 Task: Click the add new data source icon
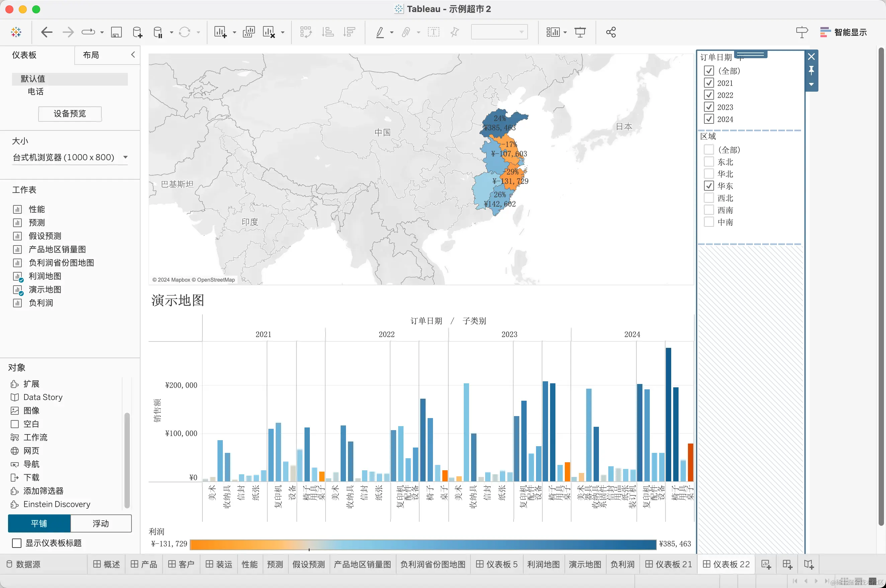click(x=137, y=32)
